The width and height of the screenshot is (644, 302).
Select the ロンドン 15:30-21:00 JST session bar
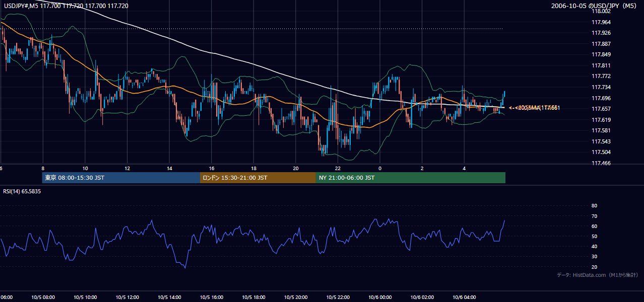(258, 178)
